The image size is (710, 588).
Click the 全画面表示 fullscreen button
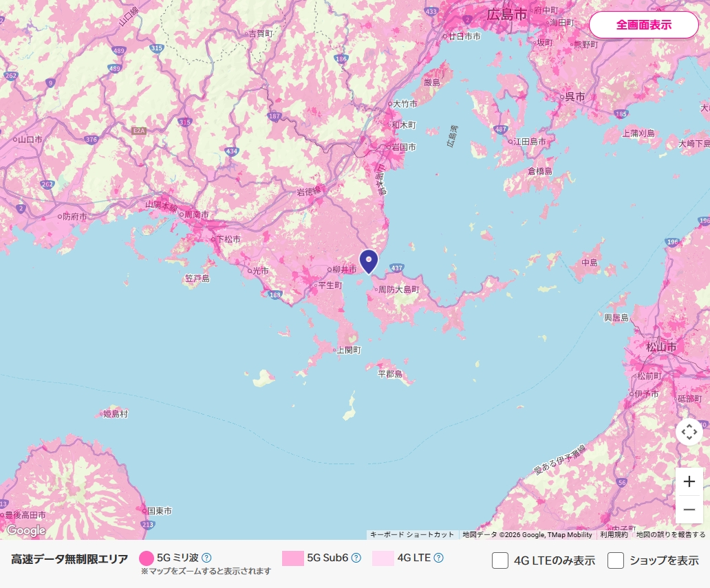click(x=643, y=25)
